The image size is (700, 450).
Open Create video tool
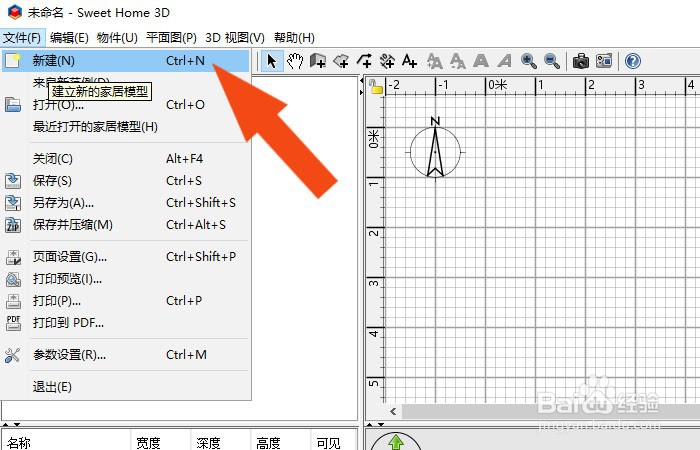604,61
